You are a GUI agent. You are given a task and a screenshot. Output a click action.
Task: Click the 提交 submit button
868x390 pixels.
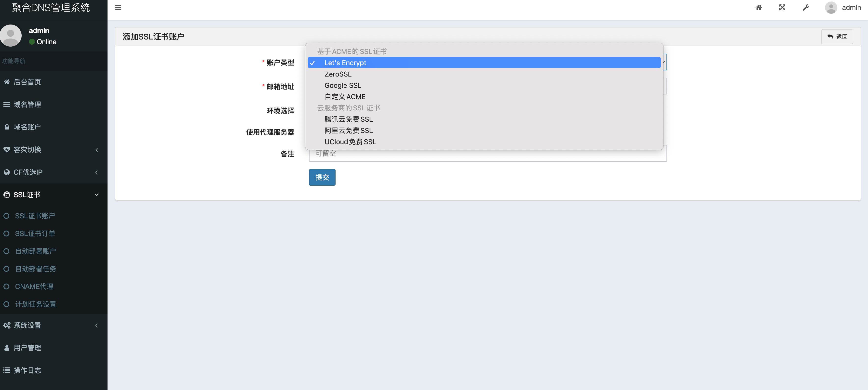point(322,177)
